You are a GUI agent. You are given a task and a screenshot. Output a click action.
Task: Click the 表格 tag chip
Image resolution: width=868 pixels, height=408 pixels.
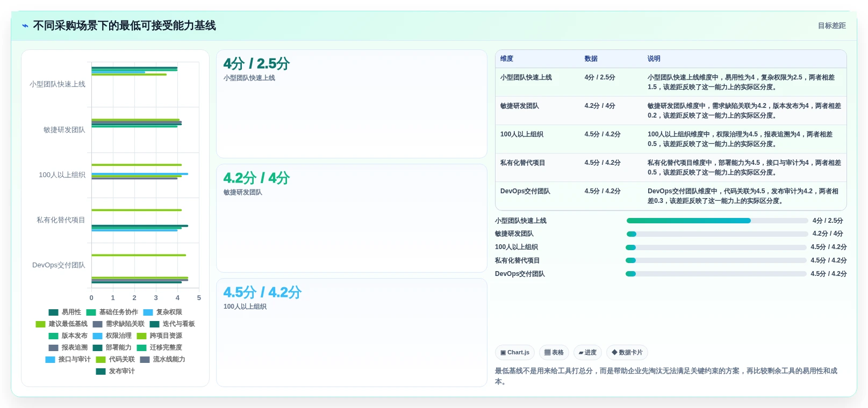click(x=554, y=353)
